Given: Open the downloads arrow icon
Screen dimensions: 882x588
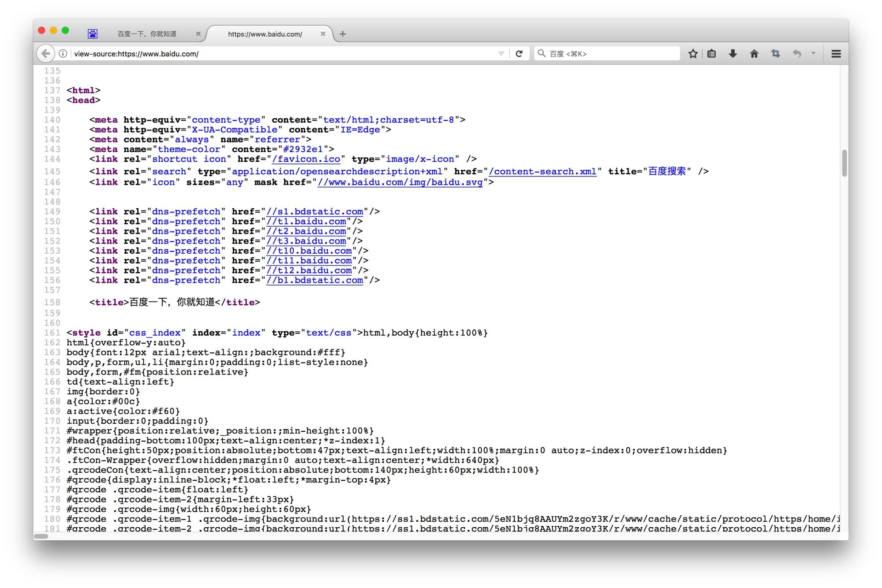Looking at the screenshot, I should (733, 54).
